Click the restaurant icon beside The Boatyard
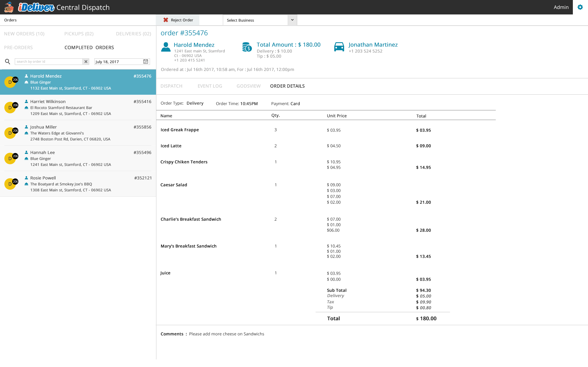Image resolution: width=588 pixels, height=367 pixels. pos(26,184)
